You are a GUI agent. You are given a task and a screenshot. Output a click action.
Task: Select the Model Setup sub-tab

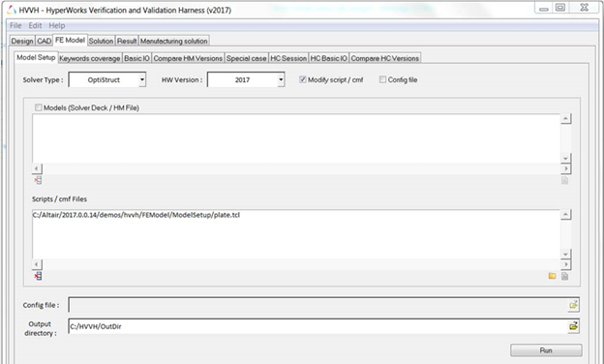(x=36, y=57)
